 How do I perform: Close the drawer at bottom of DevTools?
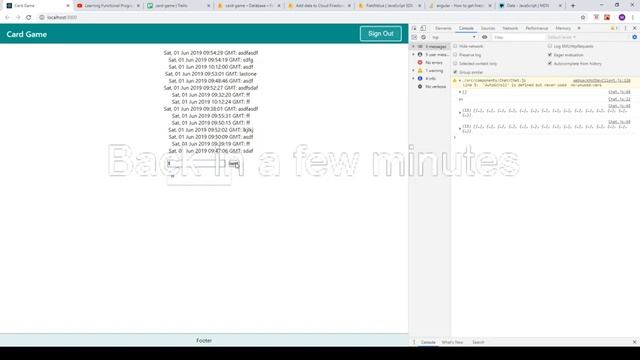(x=635, y=342)
